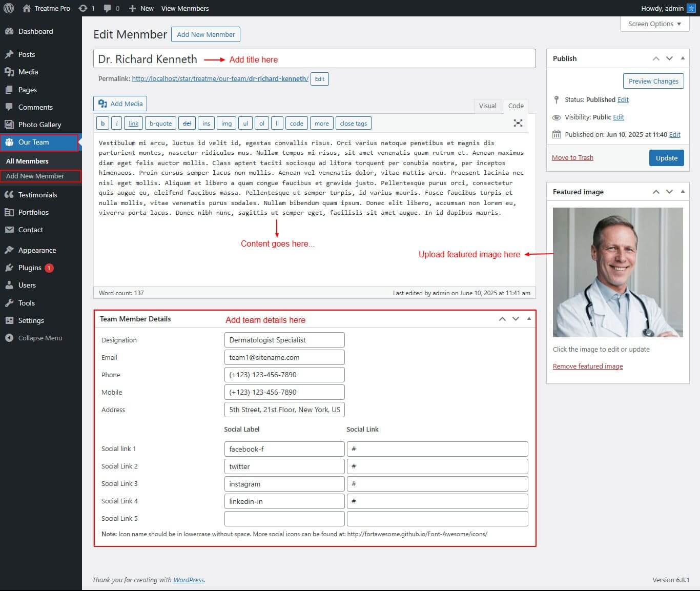Collapse the Publish panel with triangle toggle
The height and width of the screenshot is (591, 700).
[683, 58]
